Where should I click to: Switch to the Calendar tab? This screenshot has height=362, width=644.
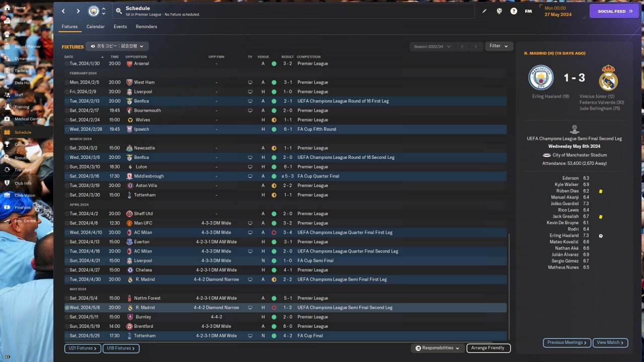tap(96, 27)
